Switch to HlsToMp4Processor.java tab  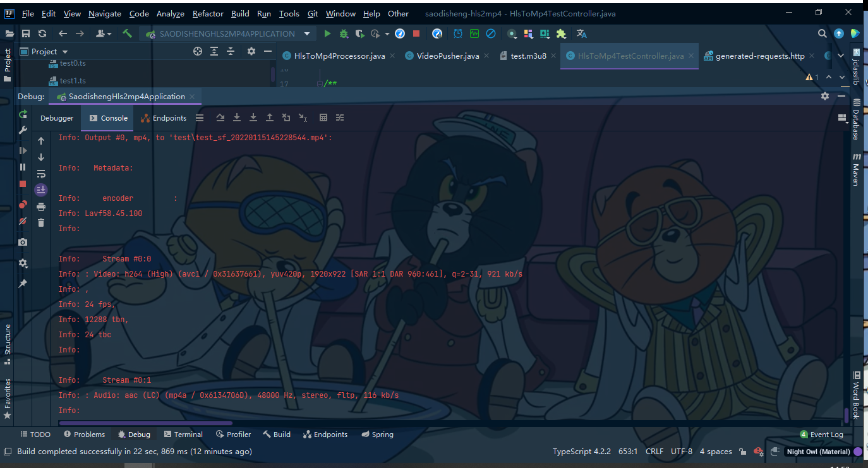point(339,56)
